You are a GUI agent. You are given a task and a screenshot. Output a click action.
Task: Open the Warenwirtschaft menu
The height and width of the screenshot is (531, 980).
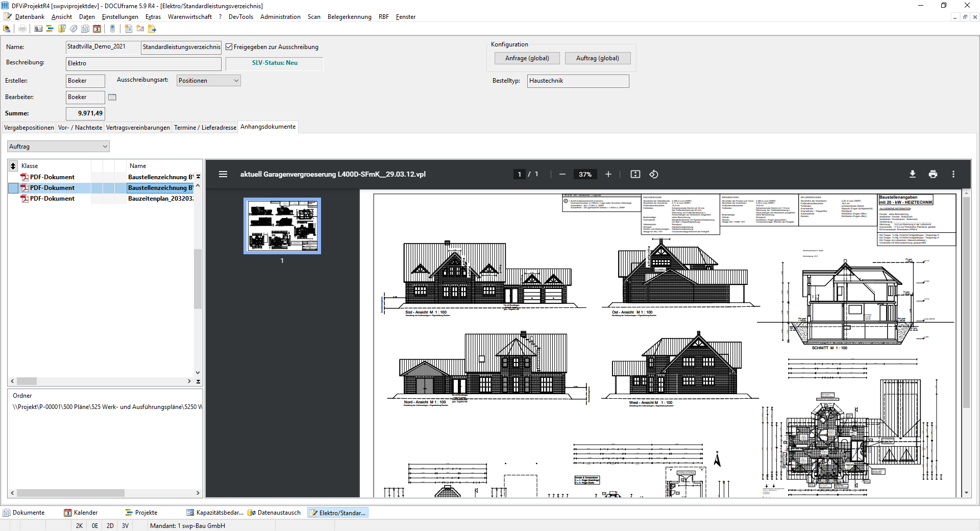coord(190,17)
